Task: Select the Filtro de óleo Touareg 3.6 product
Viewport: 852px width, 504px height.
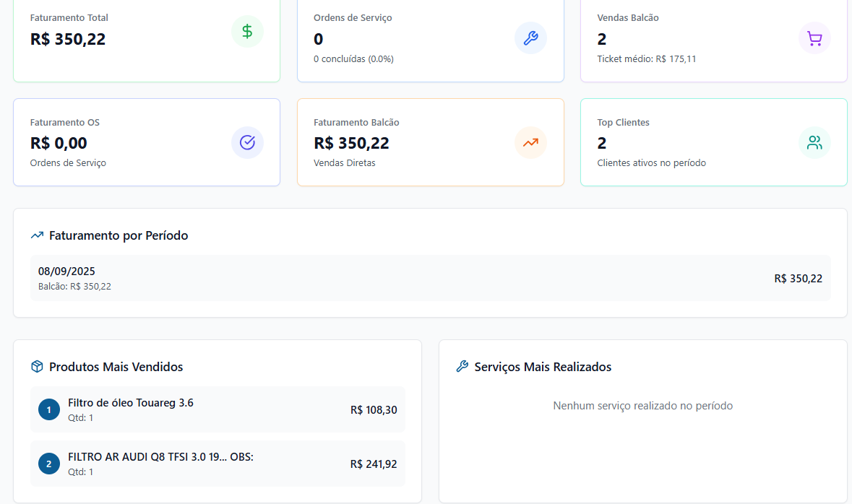Action: [x=131, y=403]
